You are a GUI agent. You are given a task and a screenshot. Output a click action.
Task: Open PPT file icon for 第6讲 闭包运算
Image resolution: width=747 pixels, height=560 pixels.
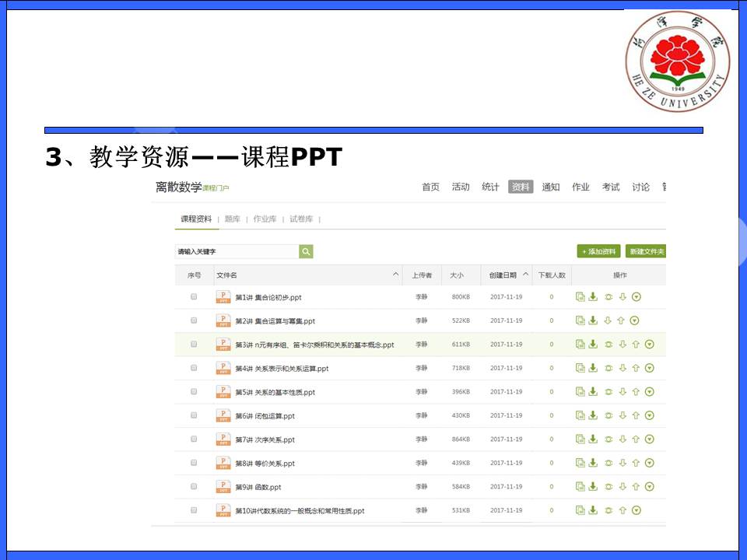coord(223,415)
